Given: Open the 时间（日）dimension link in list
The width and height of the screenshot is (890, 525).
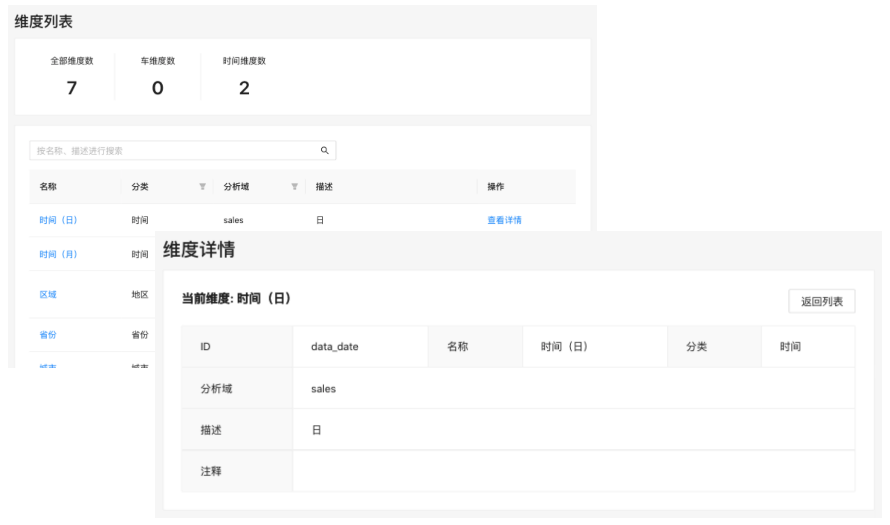Looking at the screenshot, I should 58,220.
